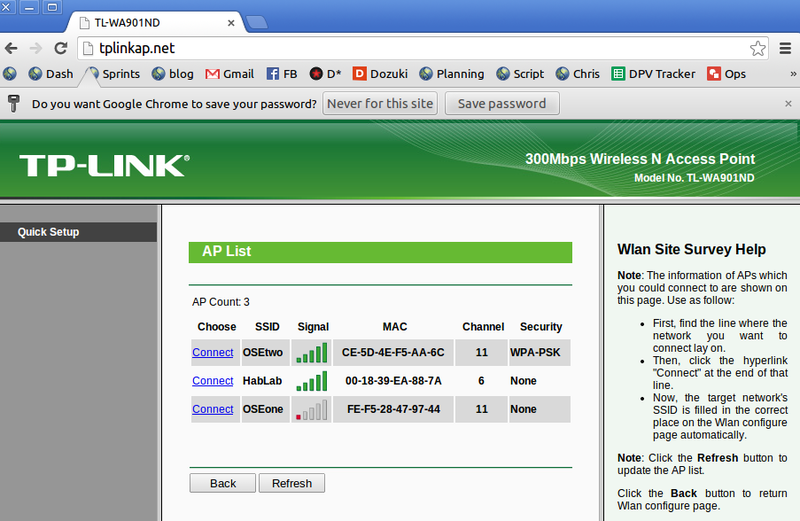This screenshot has height=521, width=800.
Task: Click OSEtwo signal strength bars
Action: [312, 353]
